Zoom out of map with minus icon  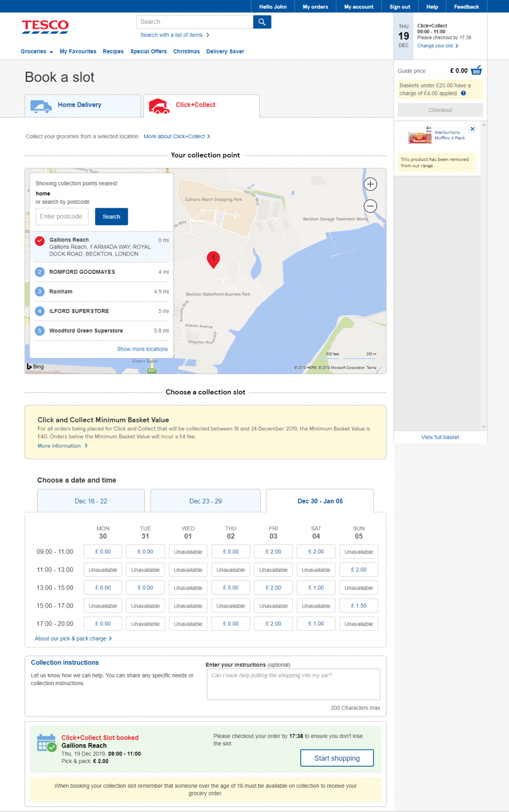coord(370,206)
